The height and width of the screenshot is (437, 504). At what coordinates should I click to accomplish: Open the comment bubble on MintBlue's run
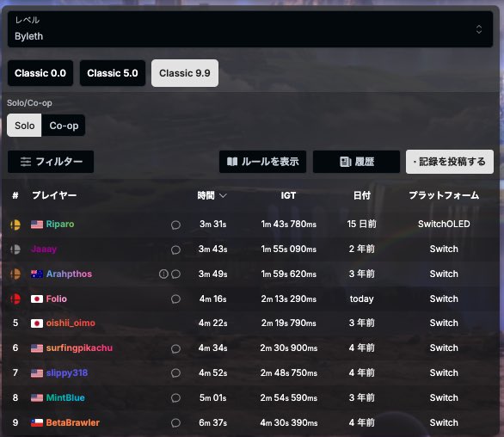tap(175, 398)
